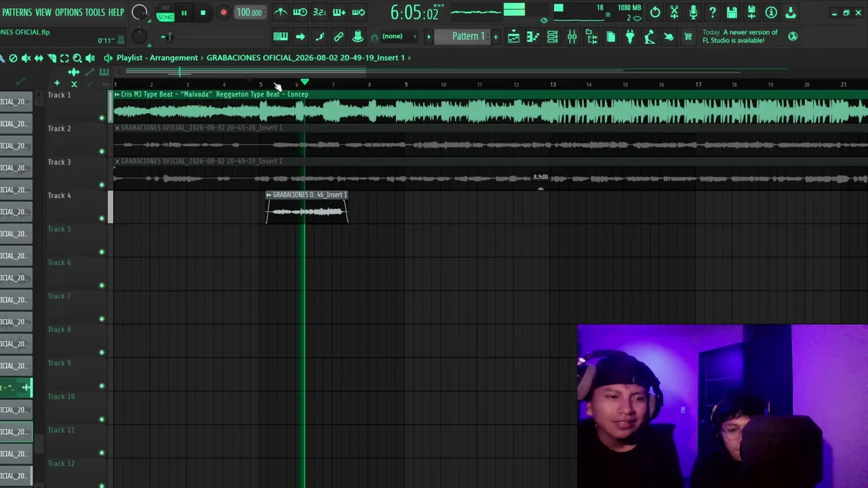Toggle loop recording
Screen dimensions: 868x488
tap(359, 12)
